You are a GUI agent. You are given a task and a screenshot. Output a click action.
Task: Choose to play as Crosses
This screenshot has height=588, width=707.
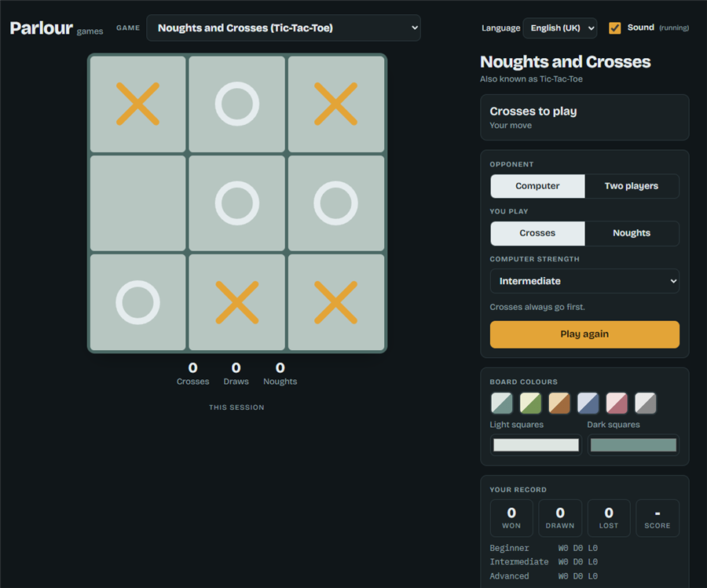click(x=537, y=233)
